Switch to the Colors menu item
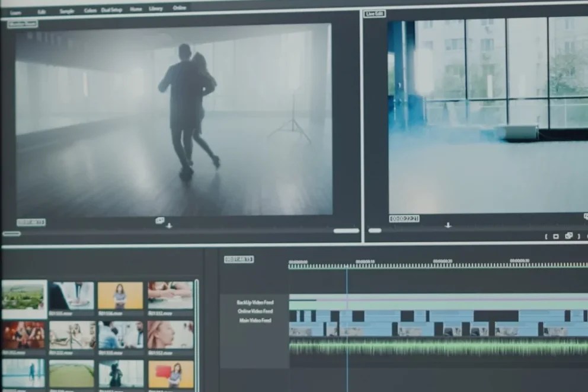The width and height of the screenshot is (588, 392). pos(90,11)
